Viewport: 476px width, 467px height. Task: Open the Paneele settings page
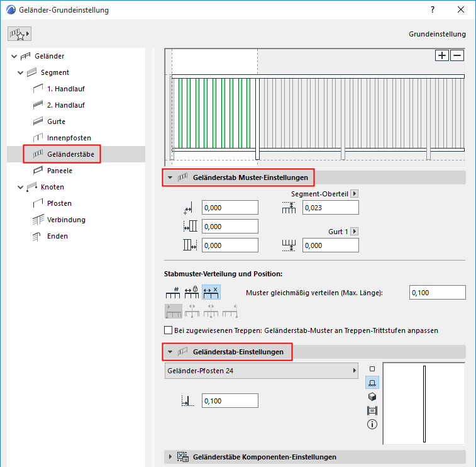60,171
